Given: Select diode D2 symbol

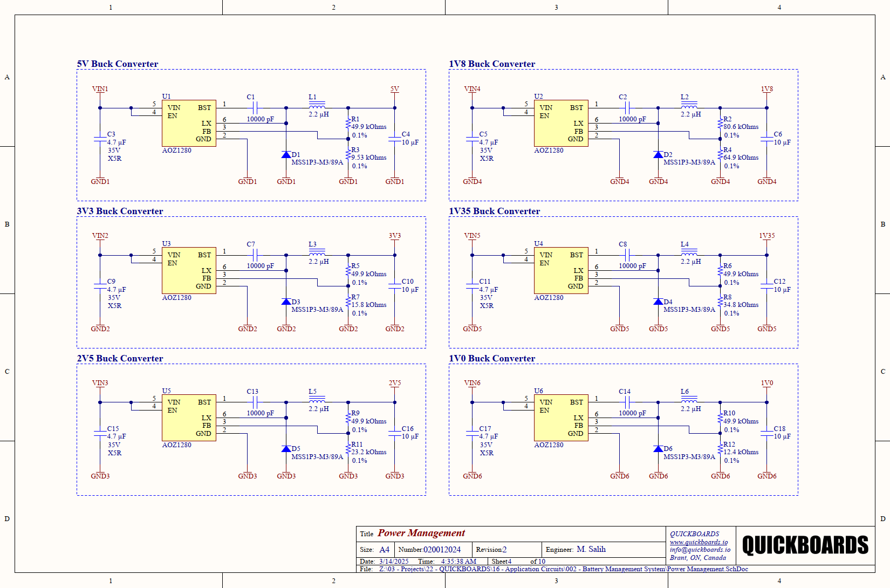Looking at the screenshot, I should [658, 155].
